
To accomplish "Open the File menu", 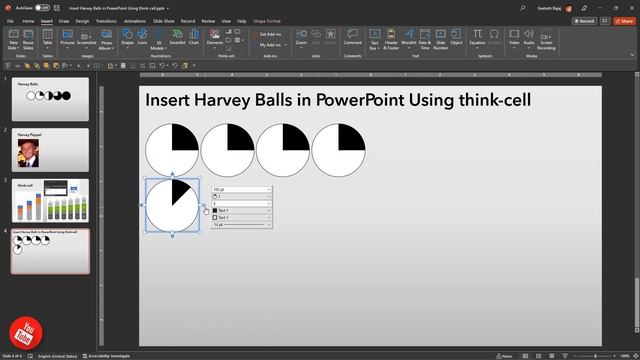I will click(x=10, y=21).
